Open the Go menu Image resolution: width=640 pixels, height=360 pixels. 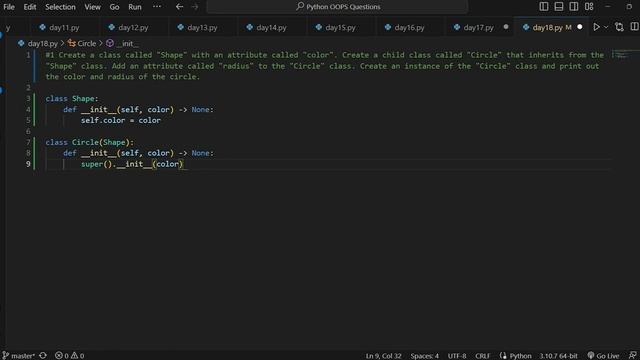click(114, 7)
